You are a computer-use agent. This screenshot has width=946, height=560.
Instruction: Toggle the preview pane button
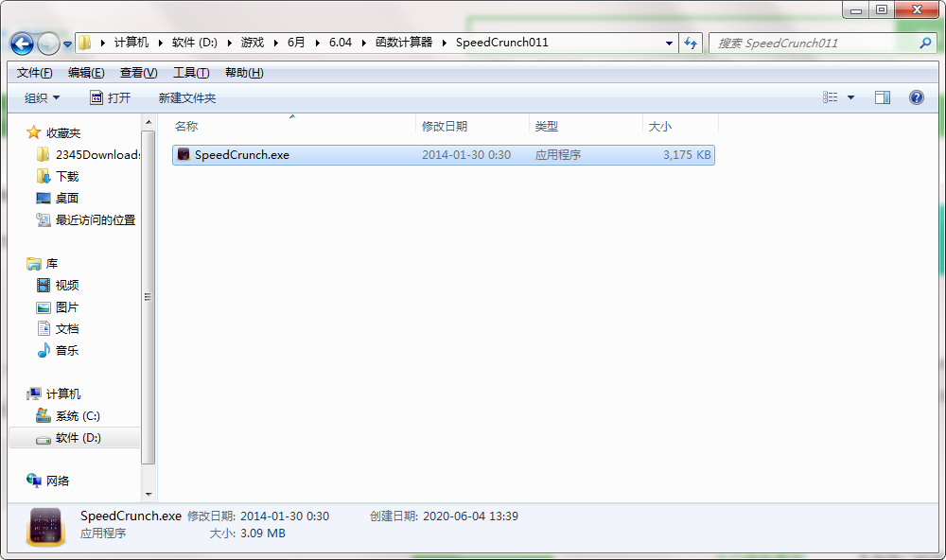tap(883, 96)
